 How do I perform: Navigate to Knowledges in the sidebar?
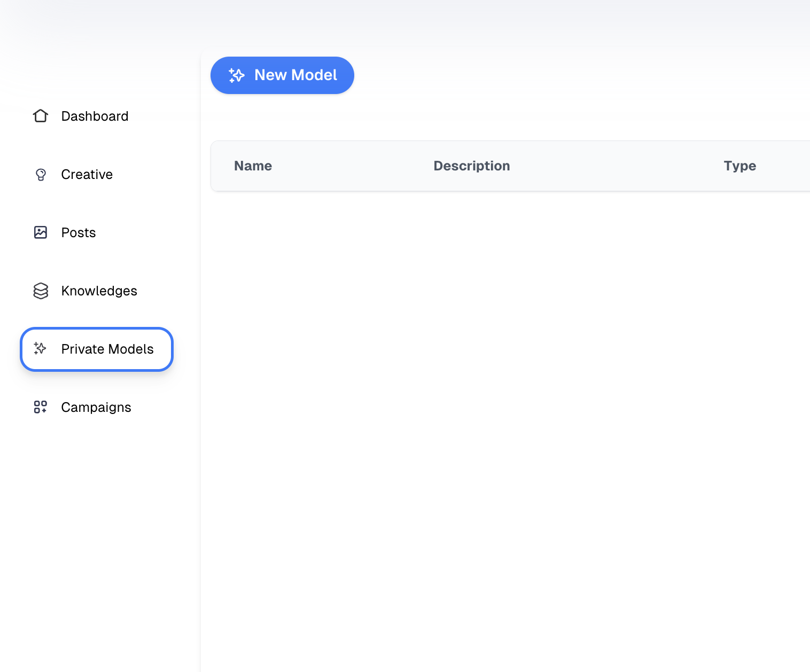(x=99, y=291)
